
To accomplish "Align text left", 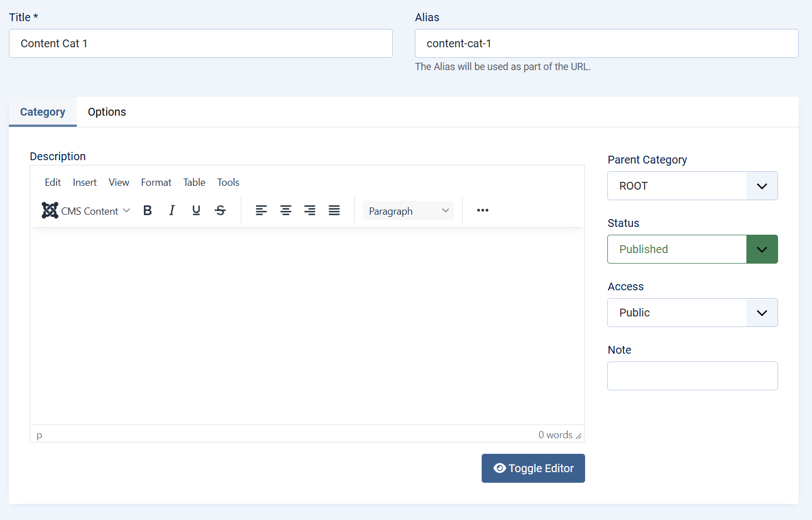I will 261,210.
